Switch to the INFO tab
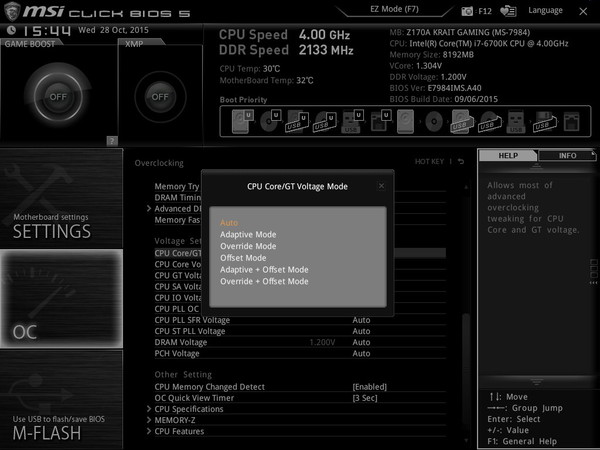This screenshot has height=450, width=600. tap(567, 156)
